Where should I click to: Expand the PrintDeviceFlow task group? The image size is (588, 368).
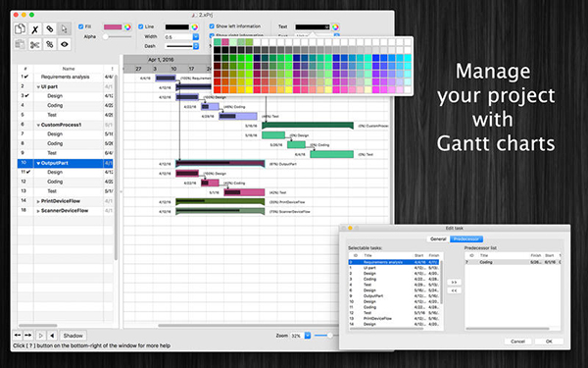click(x=38, y=201)
